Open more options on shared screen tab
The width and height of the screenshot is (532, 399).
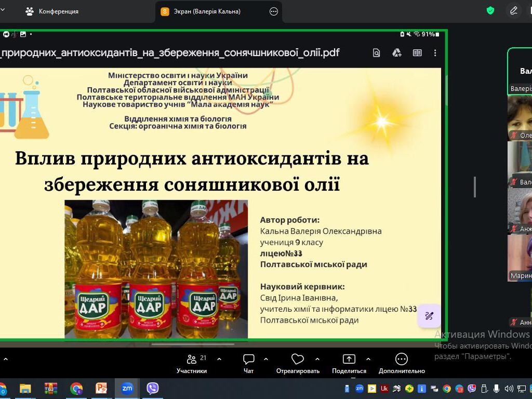click(273, 11)
